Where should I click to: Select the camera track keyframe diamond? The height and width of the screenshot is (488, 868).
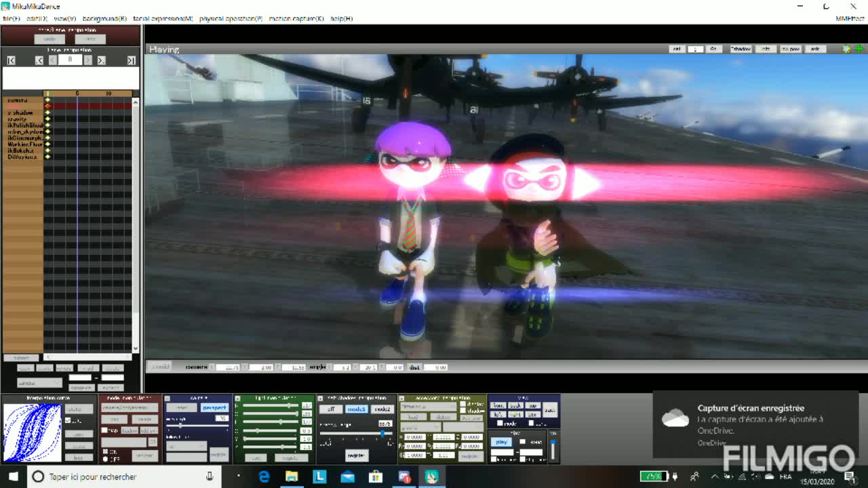[x=47, y=100]
